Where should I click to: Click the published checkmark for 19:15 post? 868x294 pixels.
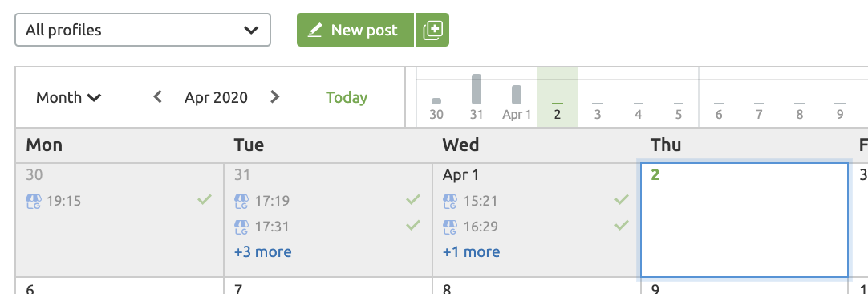[x=205, y=200]
